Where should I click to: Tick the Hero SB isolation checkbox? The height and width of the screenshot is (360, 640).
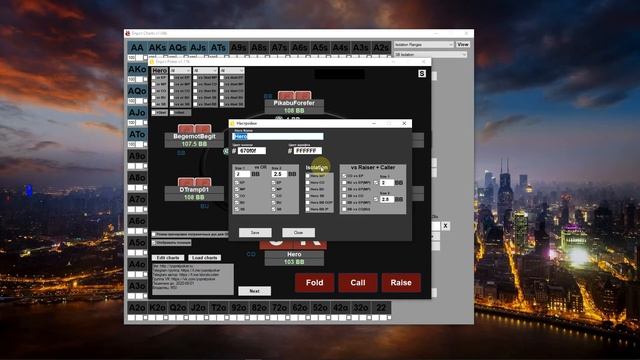coord(308,196)
